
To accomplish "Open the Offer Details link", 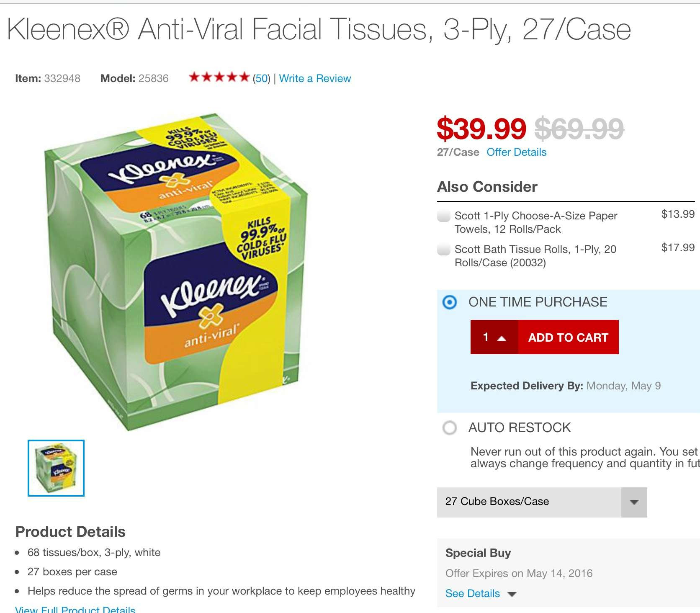I will coord(516,152).
